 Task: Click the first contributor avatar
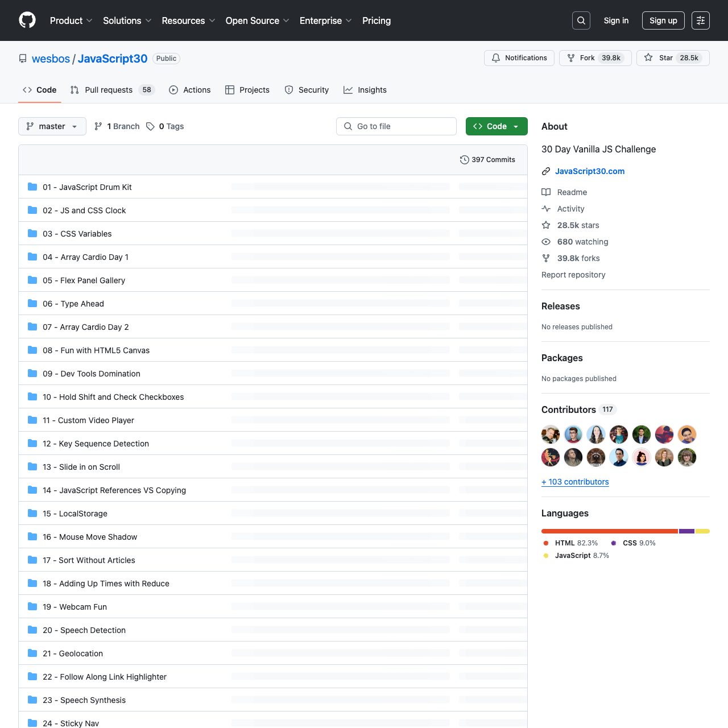(x=551, y=435)
